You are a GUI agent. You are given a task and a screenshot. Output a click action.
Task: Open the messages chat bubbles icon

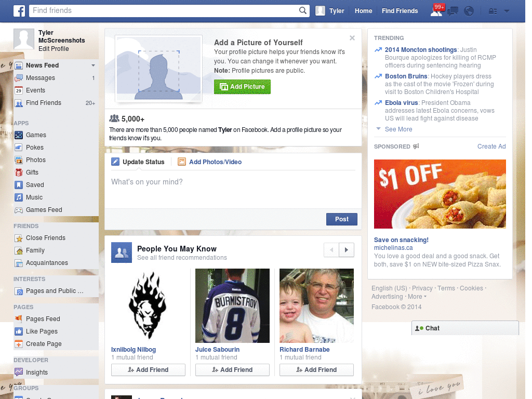click(x=453, y=11)
